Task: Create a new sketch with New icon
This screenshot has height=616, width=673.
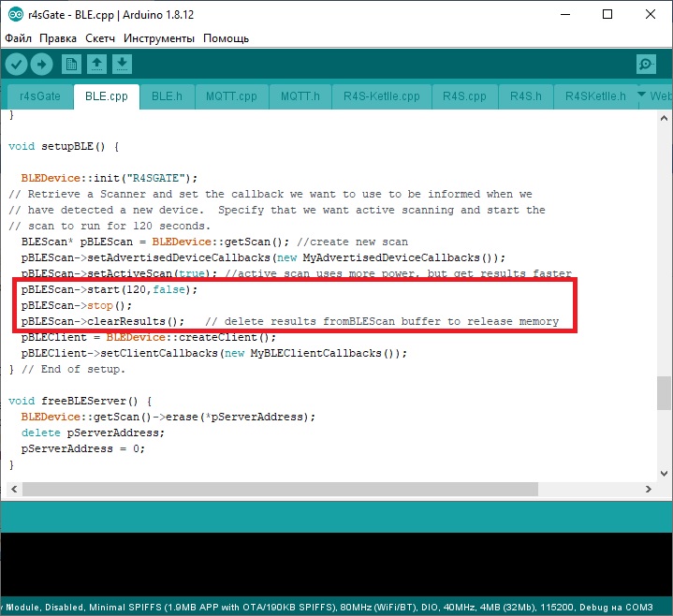Action: (x=71, y=64)
